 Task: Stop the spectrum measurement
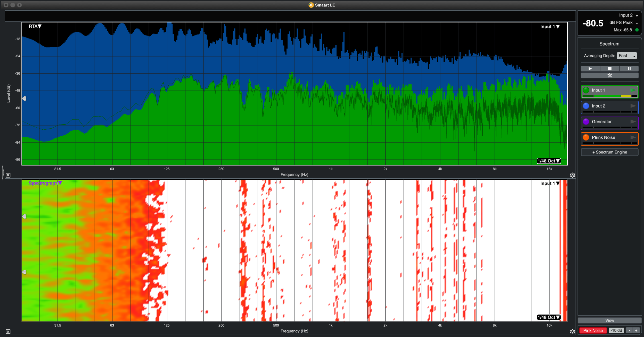[x=610, y=69]
